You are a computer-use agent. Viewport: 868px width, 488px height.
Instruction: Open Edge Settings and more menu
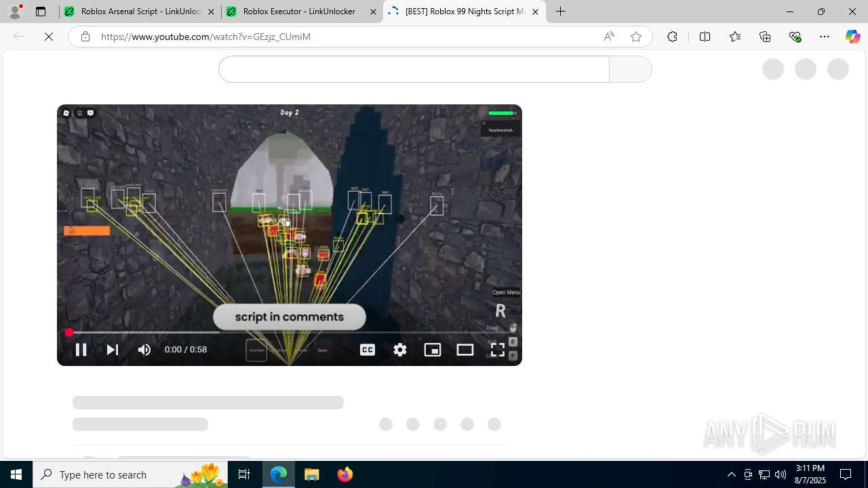(825, 37)
